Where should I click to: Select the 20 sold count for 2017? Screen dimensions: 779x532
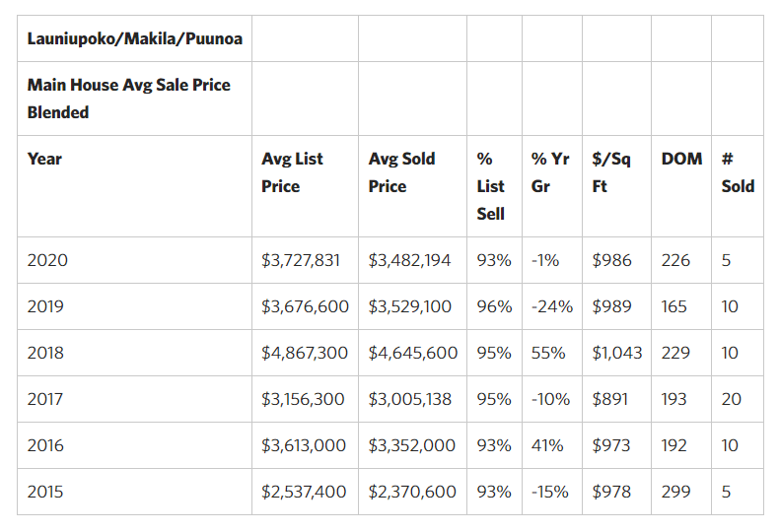point(731,399)
